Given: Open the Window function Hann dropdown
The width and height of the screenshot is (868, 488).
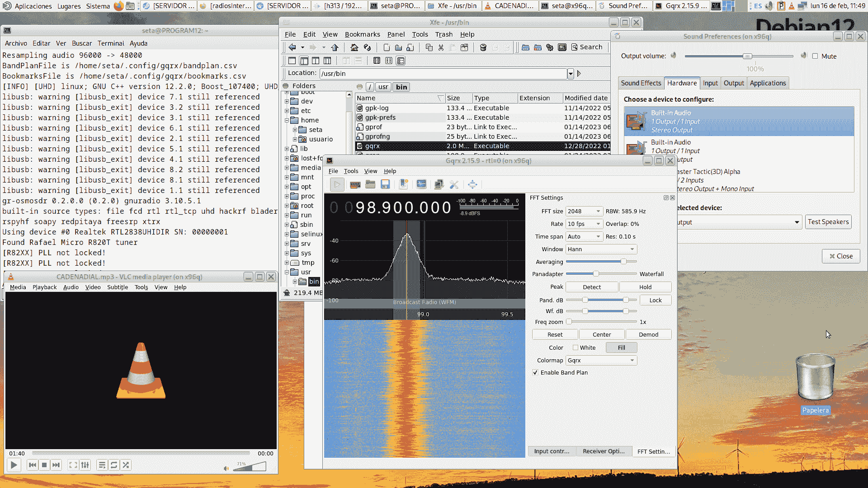Looking at the screenshot, I should tap(601, 249).
